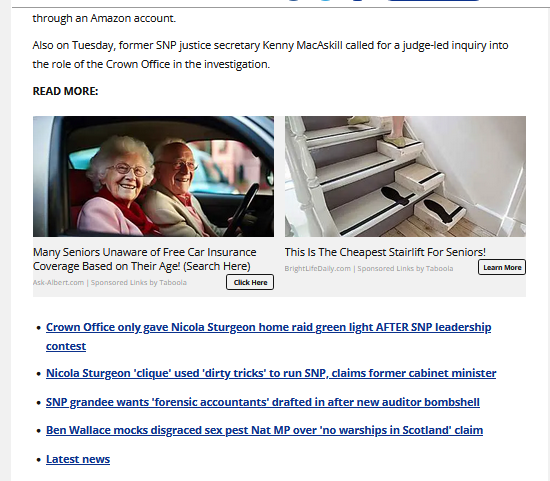
Task: Click the 'Click Here' ad button
Action: click(x=250, y=282)
